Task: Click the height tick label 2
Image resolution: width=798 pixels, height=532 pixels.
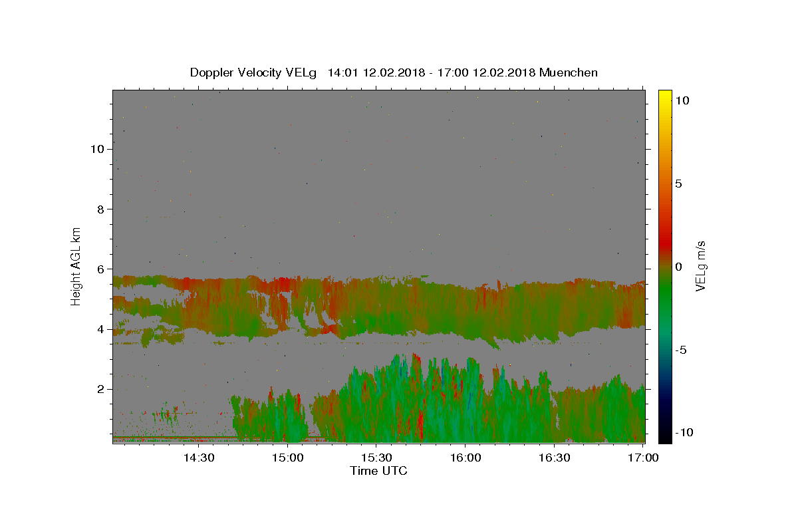Action: click(101, 389)
